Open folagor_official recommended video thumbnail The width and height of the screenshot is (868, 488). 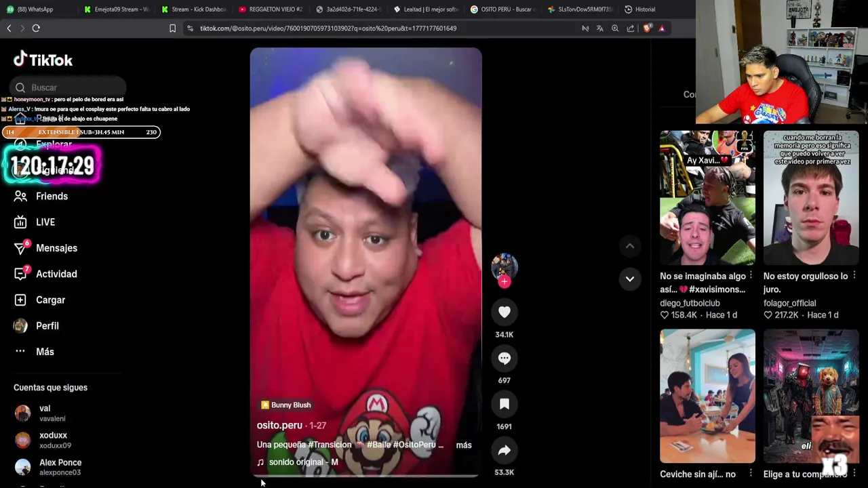click(811, 197)
